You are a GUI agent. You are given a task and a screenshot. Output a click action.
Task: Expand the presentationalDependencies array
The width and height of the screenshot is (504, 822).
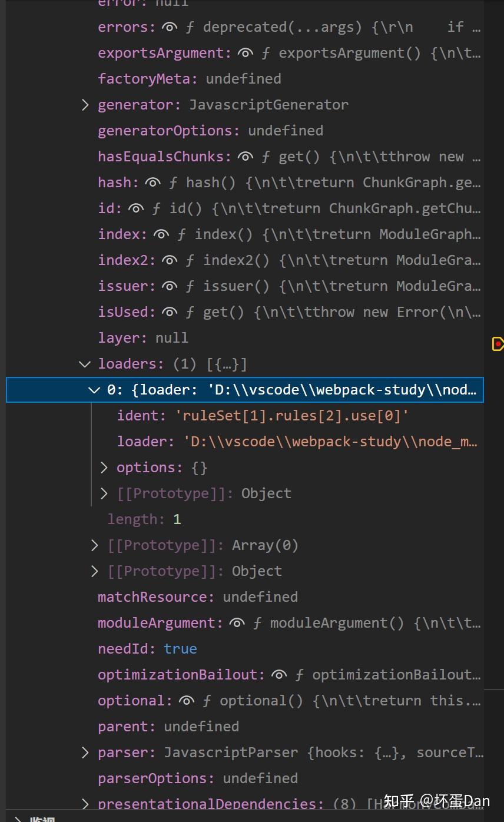pyautogui.click(x=85, y=803)
